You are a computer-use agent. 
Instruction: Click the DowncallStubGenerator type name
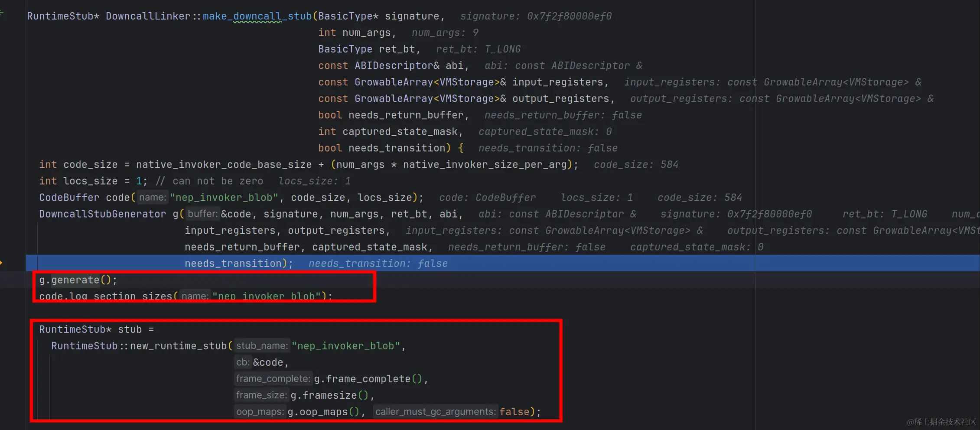pyautogui.click(x=102, y=214)
